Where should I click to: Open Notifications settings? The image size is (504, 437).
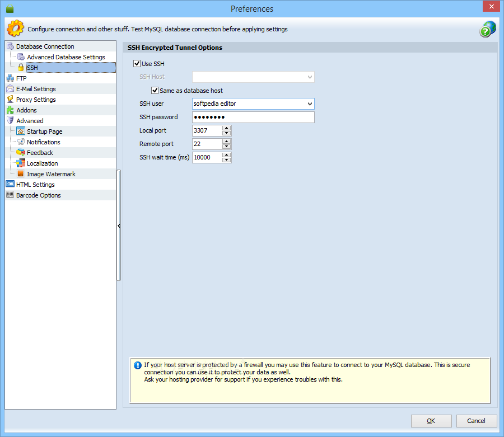click(x=43, y=142)
